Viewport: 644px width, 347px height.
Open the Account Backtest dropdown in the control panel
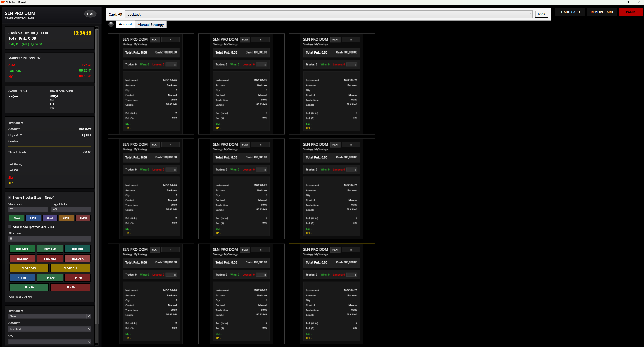pos(89,329)
